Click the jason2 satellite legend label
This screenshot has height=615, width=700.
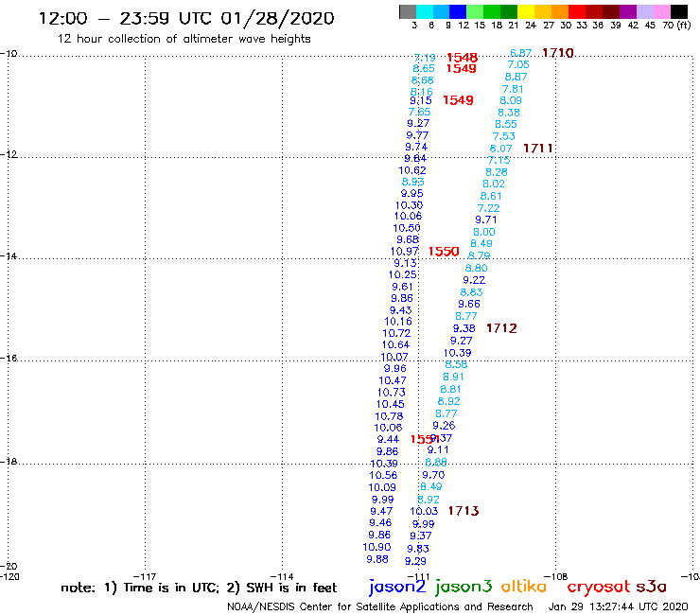(x=397, y=587)
